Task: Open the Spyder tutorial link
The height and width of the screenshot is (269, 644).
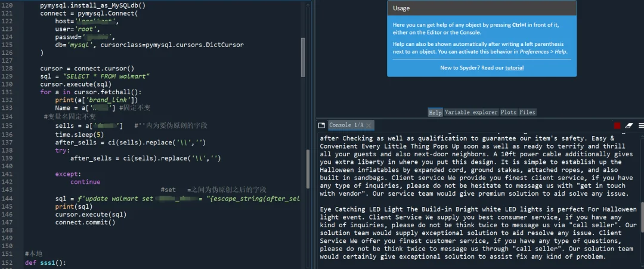Action: click(514, 68)
